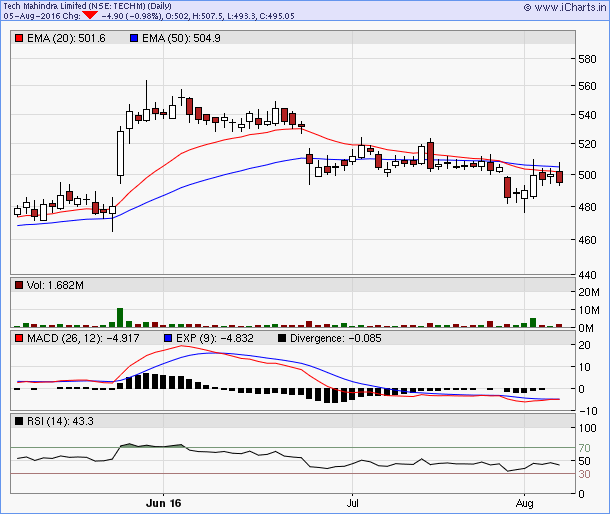Click the MACD axis label -10
610x514 pixels.
[587, 411]
